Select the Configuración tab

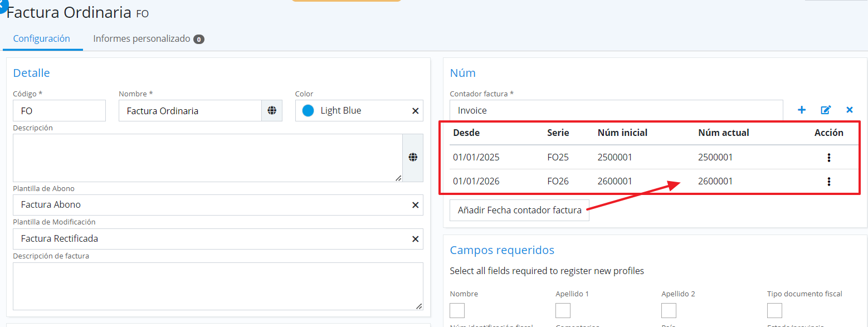(x=42, y=39)
